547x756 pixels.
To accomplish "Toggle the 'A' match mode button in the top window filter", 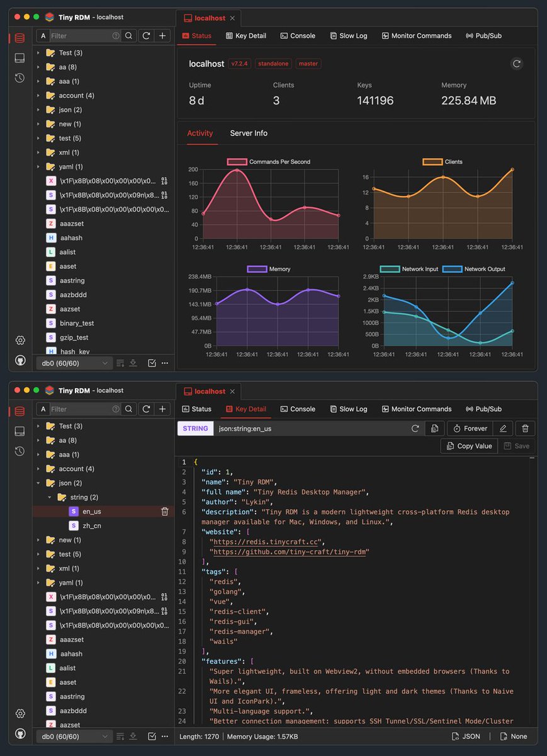I will pos(43,36).
